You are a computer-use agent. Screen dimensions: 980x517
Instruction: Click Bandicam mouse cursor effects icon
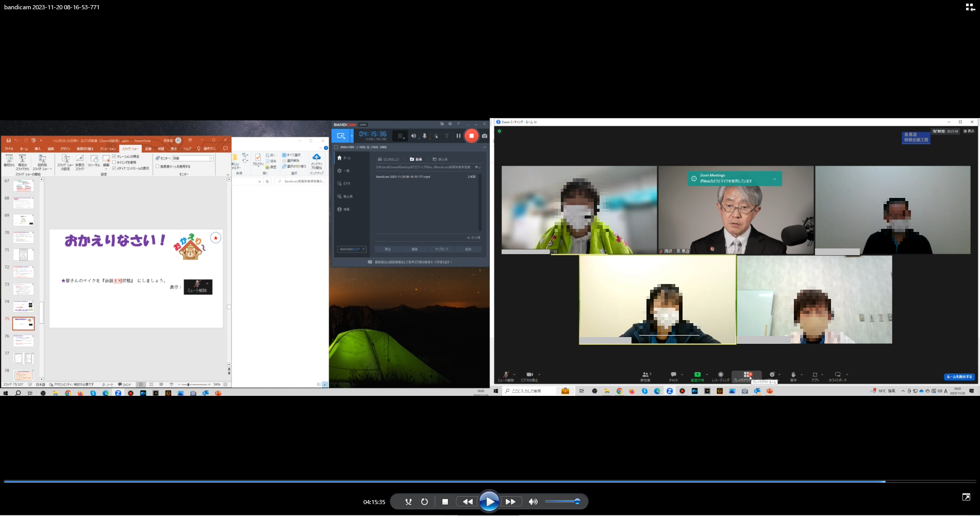point(436,136)
